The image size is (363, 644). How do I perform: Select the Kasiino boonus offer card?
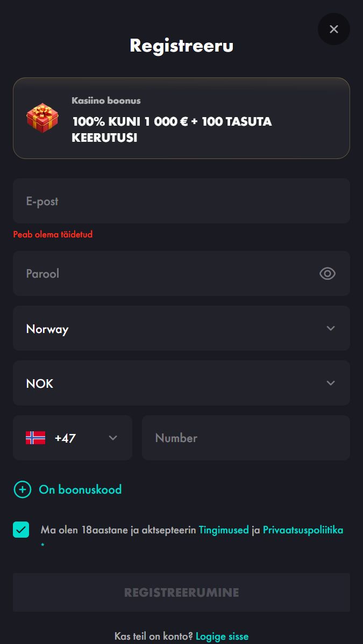click(x=181, y=118)
